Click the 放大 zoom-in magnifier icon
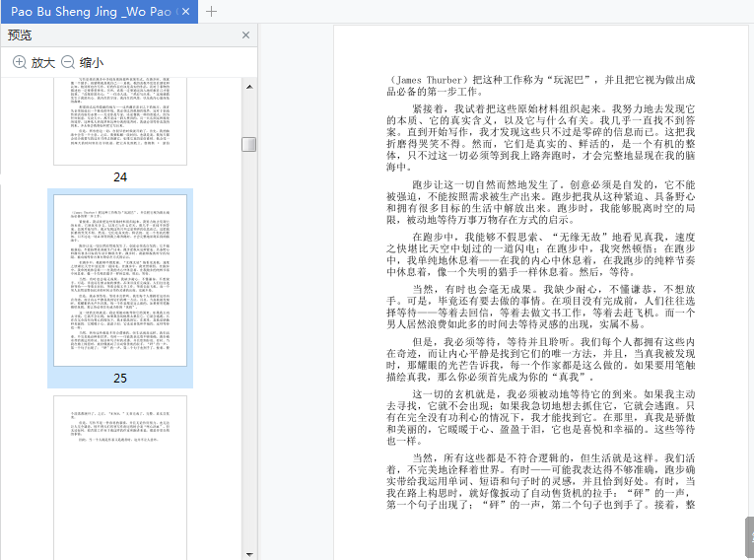This screenshot has height=560, width=754. 20,62
